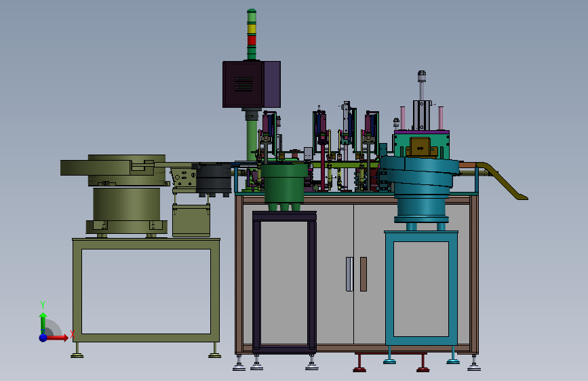Viewport: 588px width, 381px height.
Task: Select the brown handle on the right cabinet door
Action: [x=364, y=274]
